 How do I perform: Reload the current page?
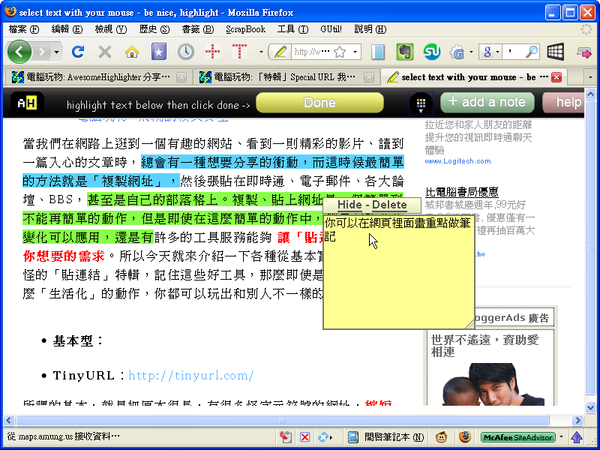[78, 52]
